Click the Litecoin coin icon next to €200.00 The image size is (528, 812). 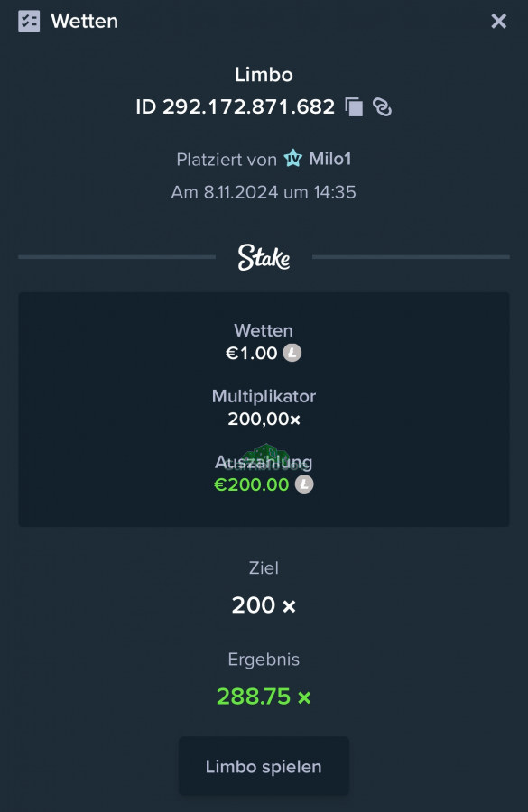tap(304, 484)
